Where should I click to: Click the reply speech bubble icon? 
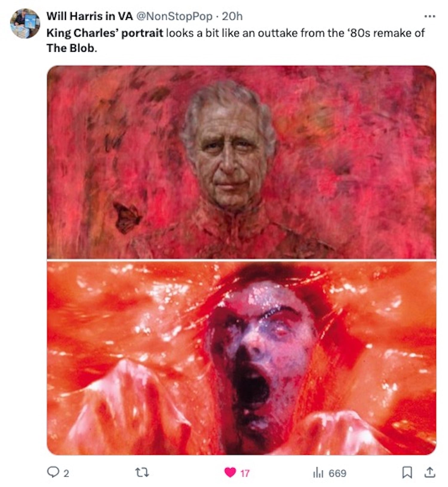53,472
